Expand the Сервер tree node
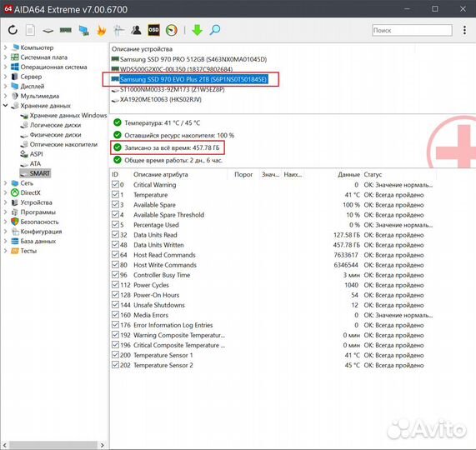Viewport: 476px width, 450px height. (5, 77)
